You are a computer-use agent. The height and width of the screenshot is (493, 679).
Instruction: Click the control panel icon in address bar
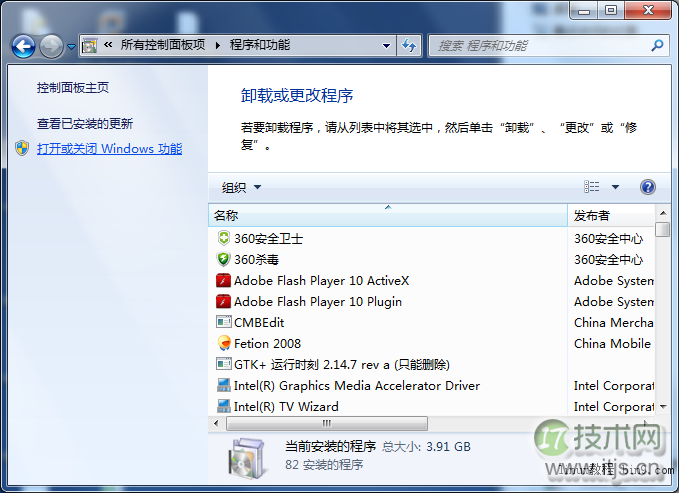[x=89, y=45]
